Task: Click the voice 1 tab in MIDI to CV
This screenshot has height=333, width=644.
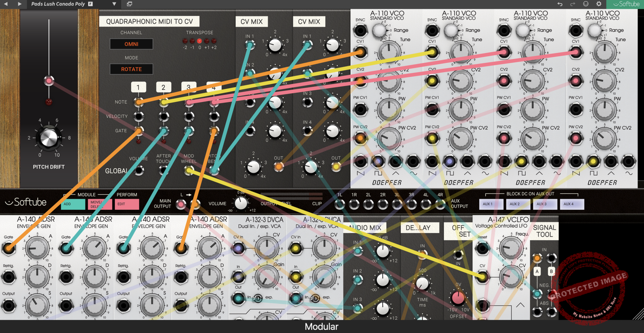Action: 138,87
